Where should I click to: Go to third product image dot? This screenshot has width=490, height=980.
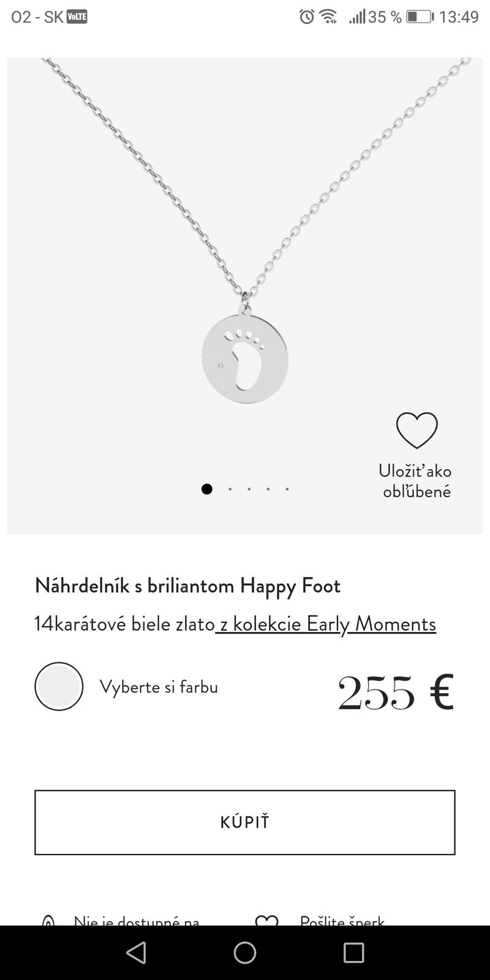249,489
